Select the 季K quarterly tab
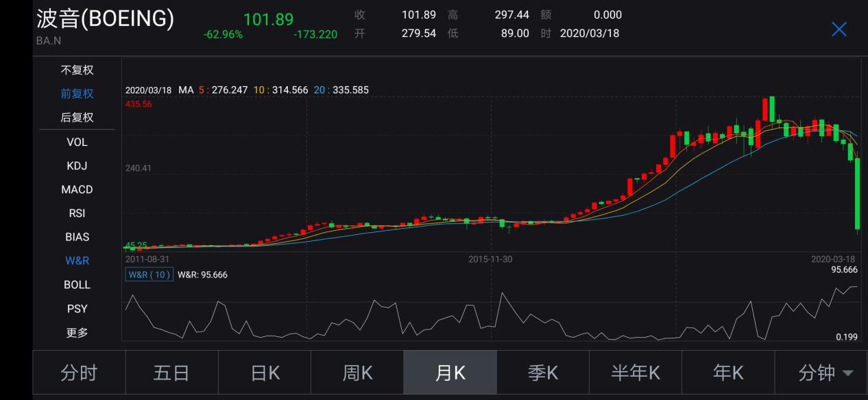The height and width of the screenshot is (400, 868). coord(542,373)
